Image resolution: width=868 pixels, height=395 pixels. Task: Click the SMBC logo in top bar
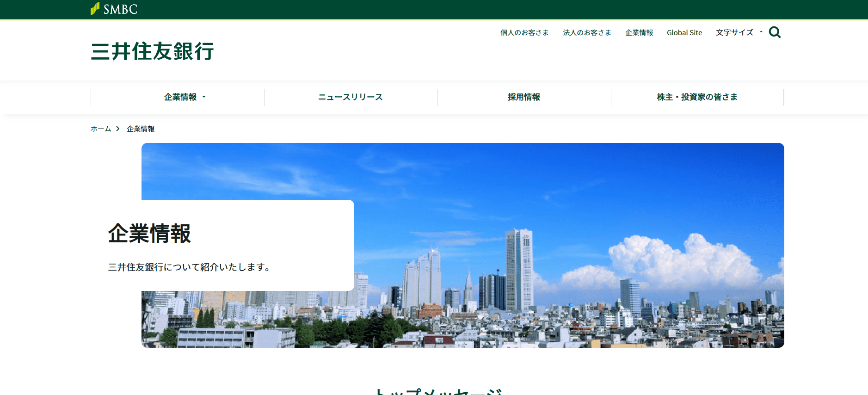coord(114,9)
